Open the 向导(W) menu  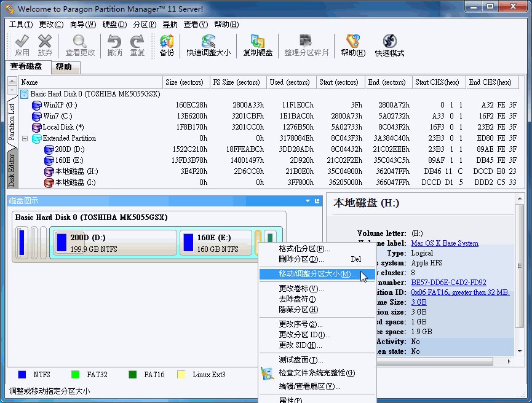(x=83, y=25)
